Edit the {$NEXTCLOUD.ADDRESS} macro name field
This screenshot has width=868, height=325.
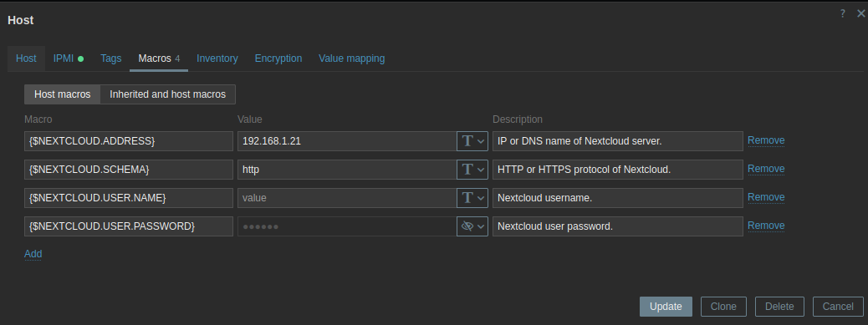[129, 141]
